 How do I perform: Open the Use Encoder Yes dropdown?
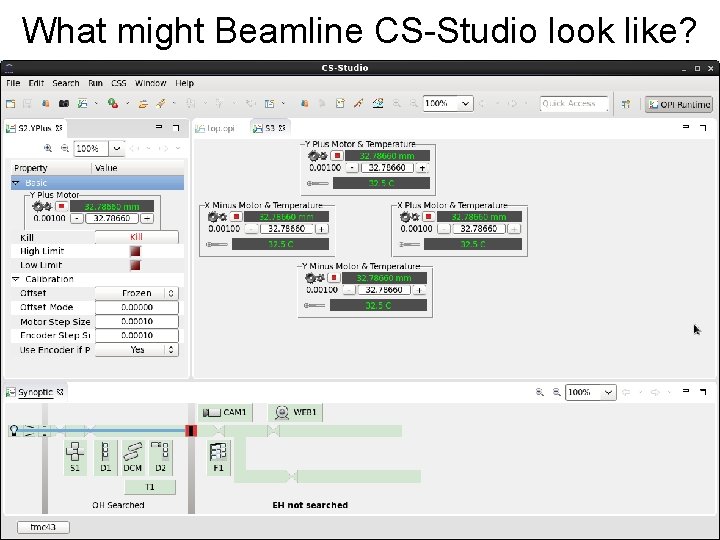pyautogui.click(x=136, y=349)
